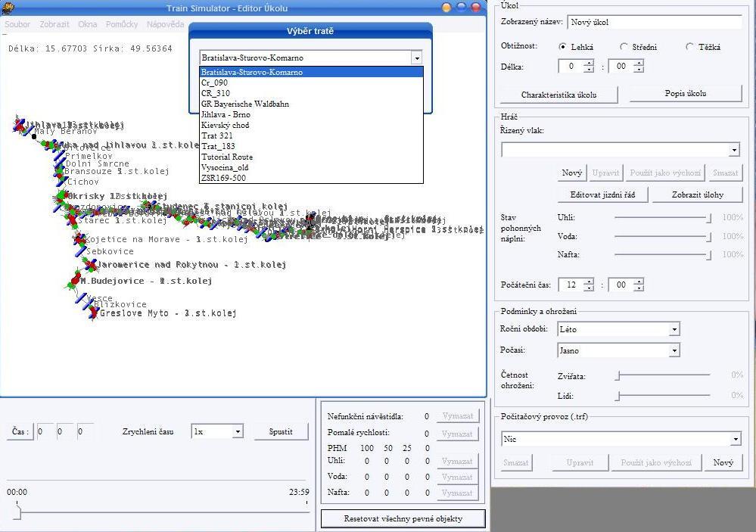Open the Soubor menu
Screen dimensions: 756x532
point(17,24)
